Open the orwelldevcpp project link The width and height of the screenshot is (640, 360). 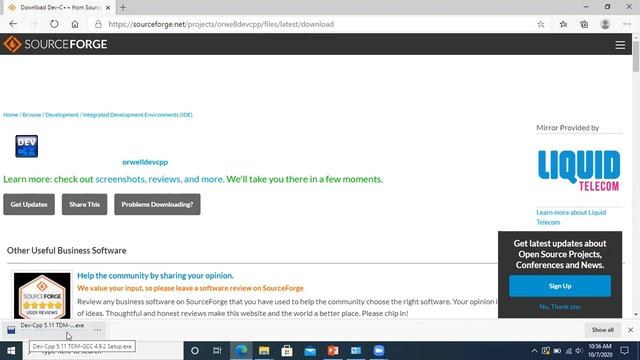pos(145,162)
